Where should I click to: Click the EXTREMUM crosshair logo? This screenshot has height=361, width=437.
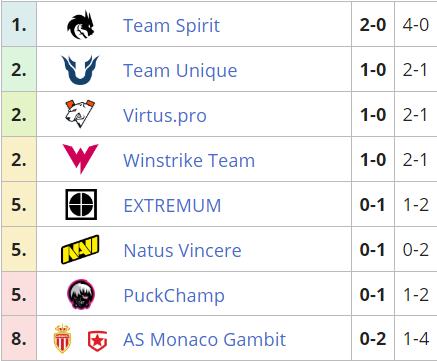[x=81, y=204]
